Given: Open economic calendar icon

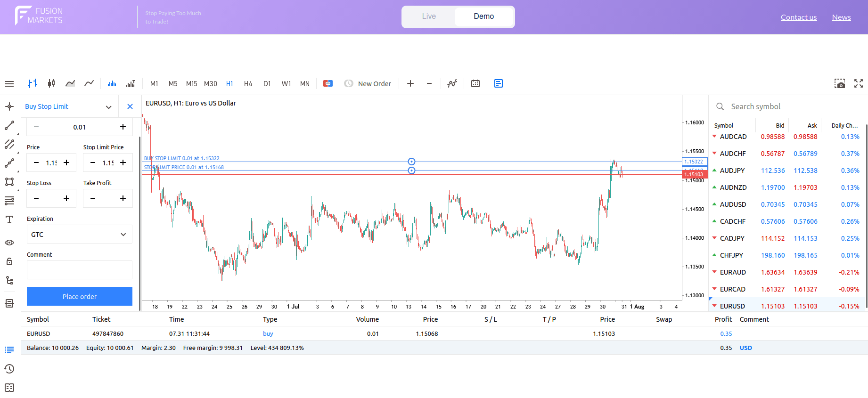Looking at the screenshot, I should (475, 83).
